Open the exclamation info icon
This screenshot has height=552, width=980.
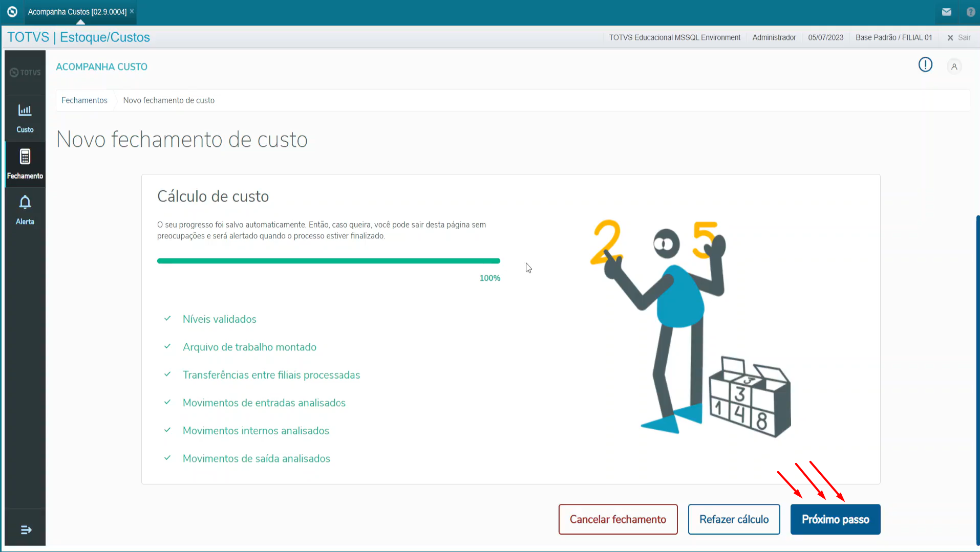(x=925, y=65)
